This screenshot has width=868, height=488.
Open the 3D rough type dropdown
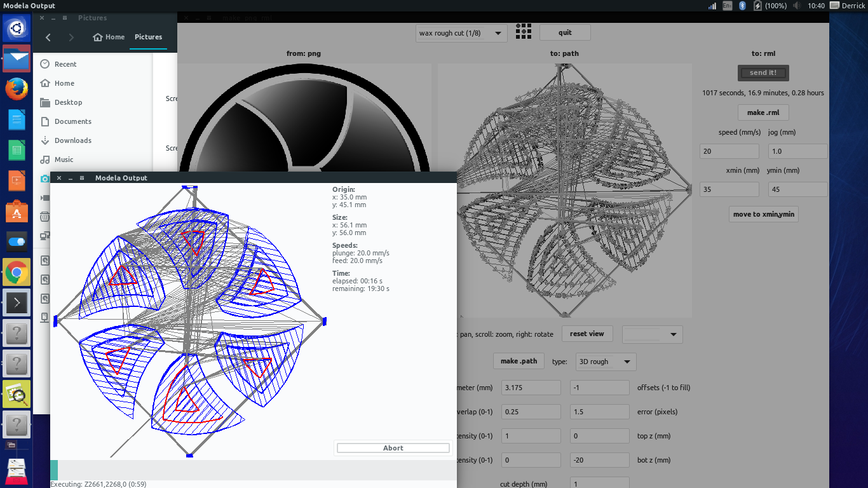606,362
